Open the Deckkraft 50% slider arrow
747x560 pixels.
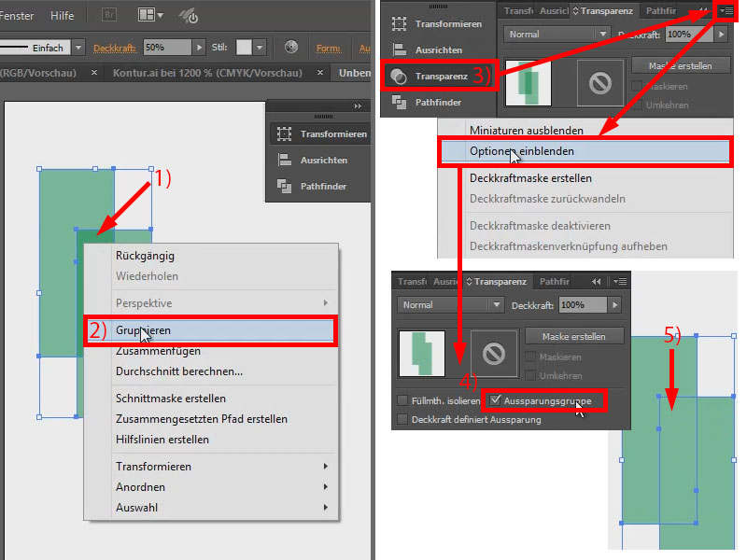click(200, 48)
